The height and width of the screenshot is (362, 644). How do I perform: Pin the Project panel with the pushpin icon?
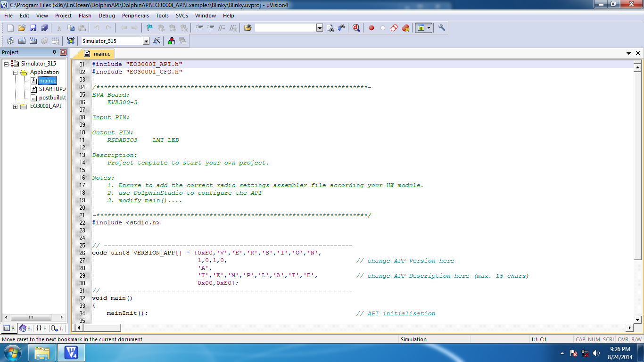pyautogui.click(x=54, y=52)
